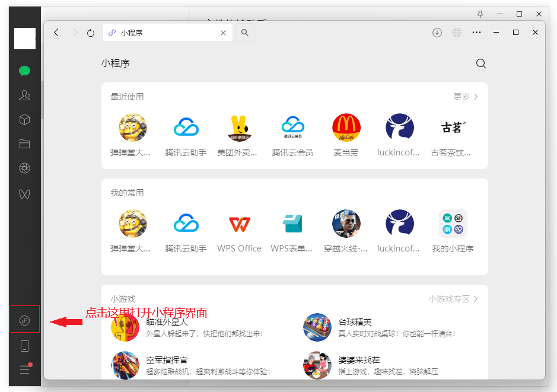This screenshot has height=392, width=557.
Task: Launch the 麦当劳 McDonald's mini program
Action: tap(346, 126)
